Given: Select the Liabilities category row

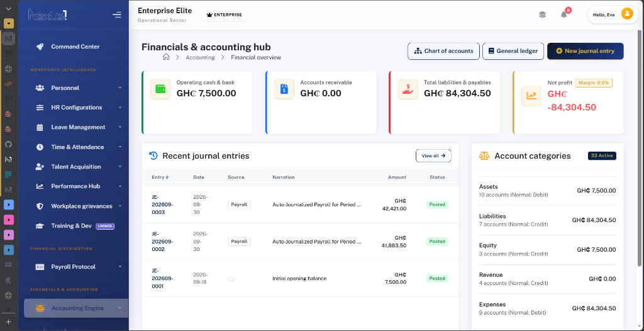Looking at the screenshot, I should pyautogui.click(x=548, y=220).
